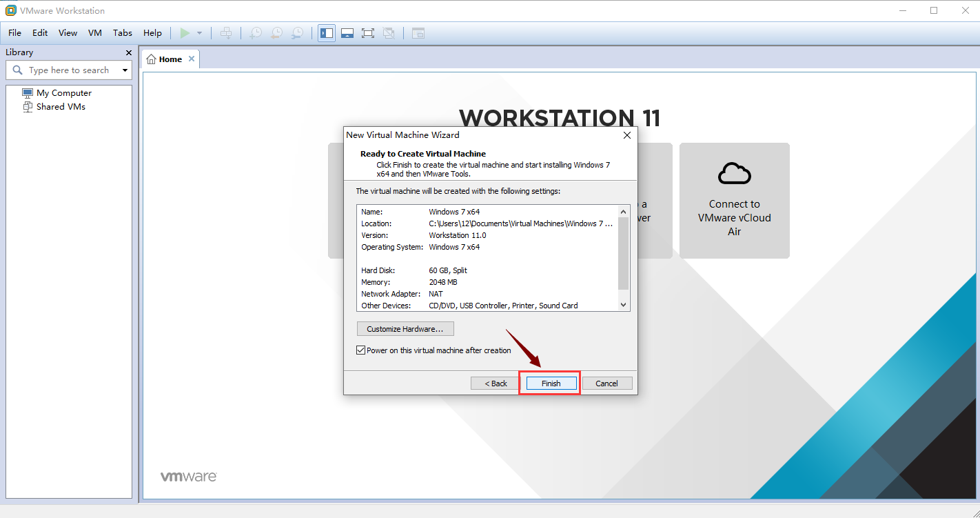Click the settings list scroll up arrow
The width and height of the screenshot is (980, 518).
624,212
